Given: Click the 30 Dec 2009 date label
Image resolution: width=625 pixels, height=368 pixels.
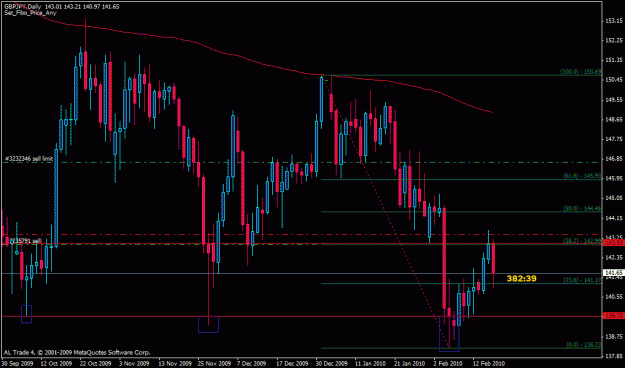Looking at the screenshot, I should click(332, 363).
